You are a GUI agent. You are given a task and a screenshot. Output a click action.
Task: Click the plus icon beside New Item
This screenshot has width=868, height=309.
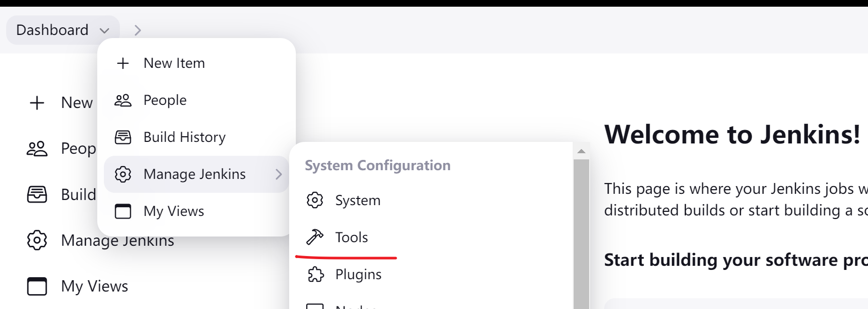tap(123, 63)
